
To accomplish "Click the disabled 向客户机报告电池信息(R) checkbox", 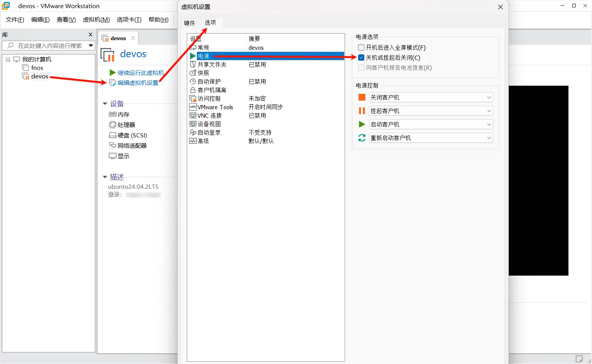I will [361, 68].
